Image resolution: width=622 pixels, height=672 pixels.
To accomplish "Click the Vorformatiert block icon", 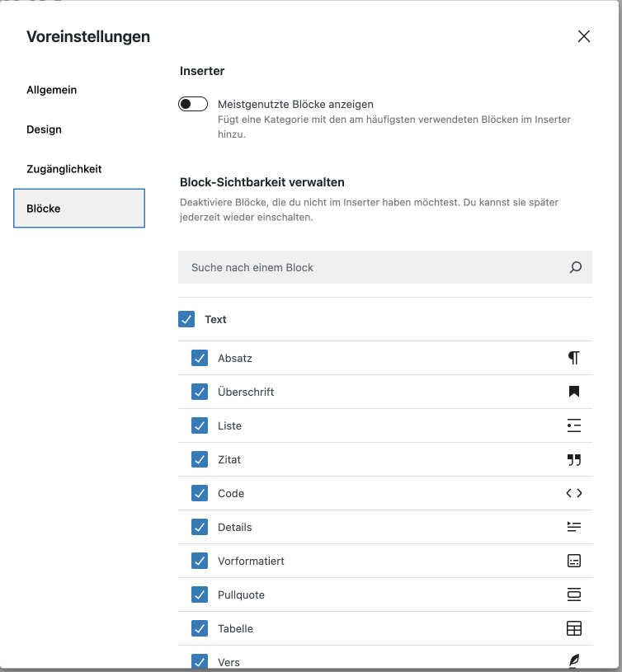I will [x=574, y=561].
